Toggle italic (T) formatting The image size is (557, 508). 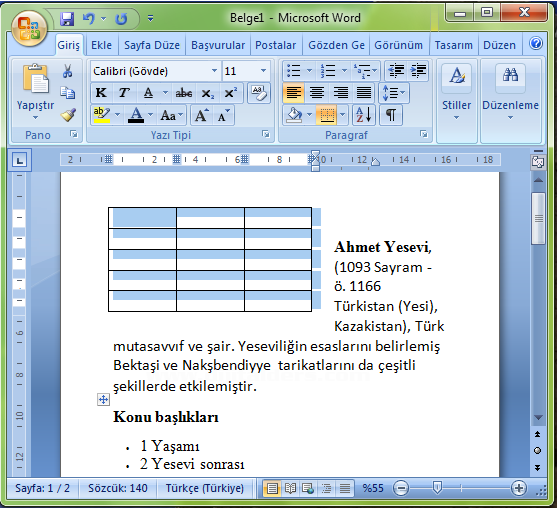[123, 93]
